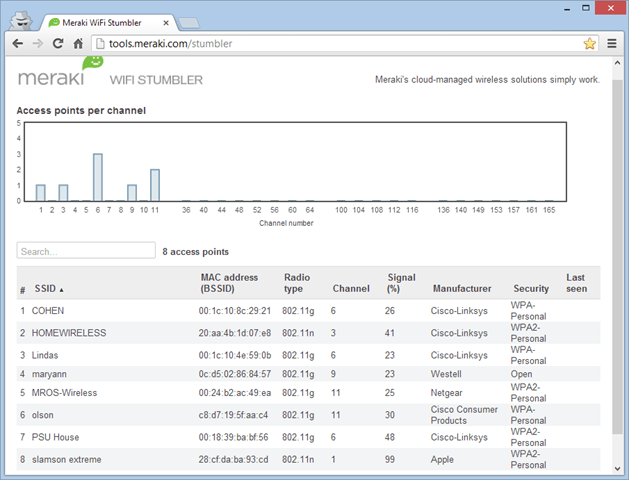Screen dimensions: 629x480
Task: Maximize the browser window
Action: pos(586,8)
